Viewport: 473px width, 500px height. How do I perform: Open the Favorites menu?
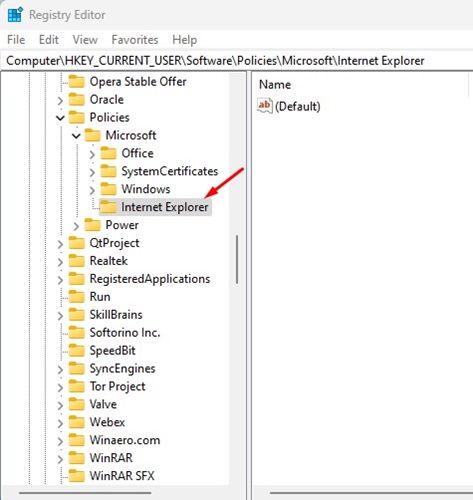(135, 40)
